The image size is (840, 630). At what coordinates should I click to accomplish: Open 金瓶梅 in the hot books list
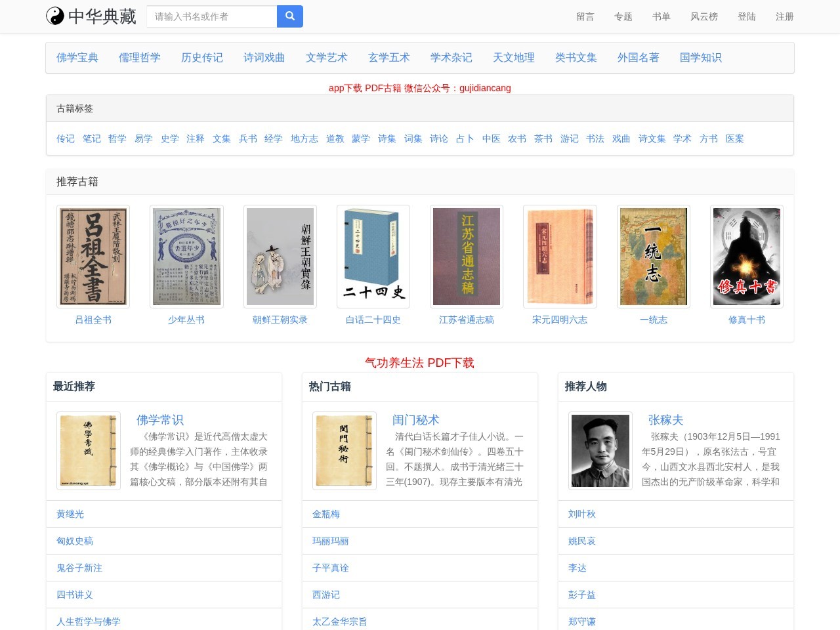click(x=326, y=514)
